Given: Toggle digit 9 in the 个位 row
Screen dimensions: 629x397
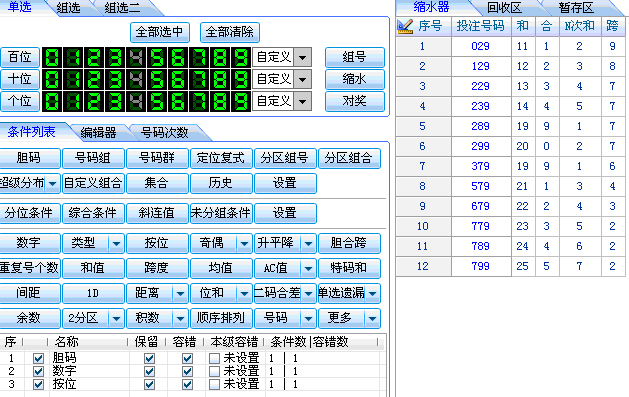Looking at the screenshot, I should (x=240, y=101).
